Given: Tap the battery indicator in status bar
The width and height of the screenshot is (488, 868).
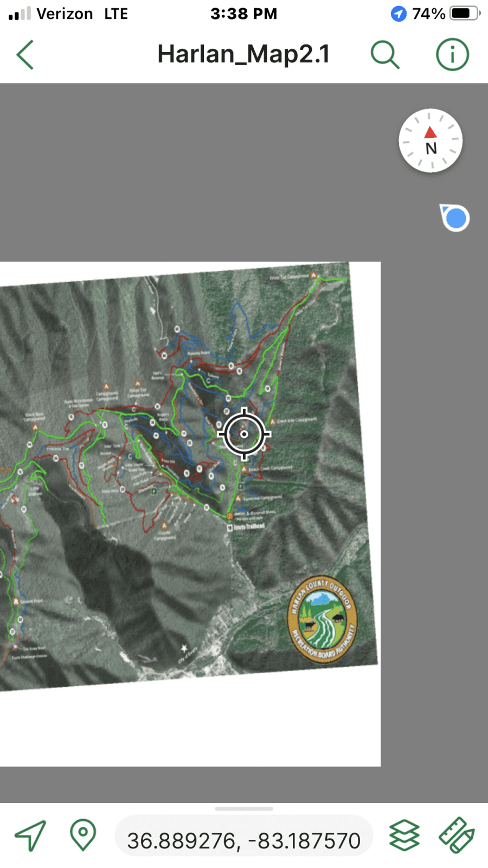Looking at the screenshot, I should [x=464, y=14].
